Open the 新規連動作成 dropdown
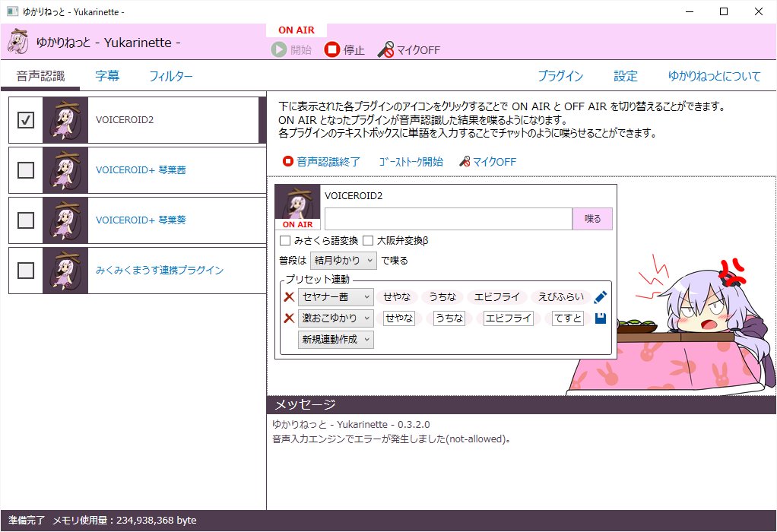This screenshot has height=532, width=777. click(x=335, y=339)
